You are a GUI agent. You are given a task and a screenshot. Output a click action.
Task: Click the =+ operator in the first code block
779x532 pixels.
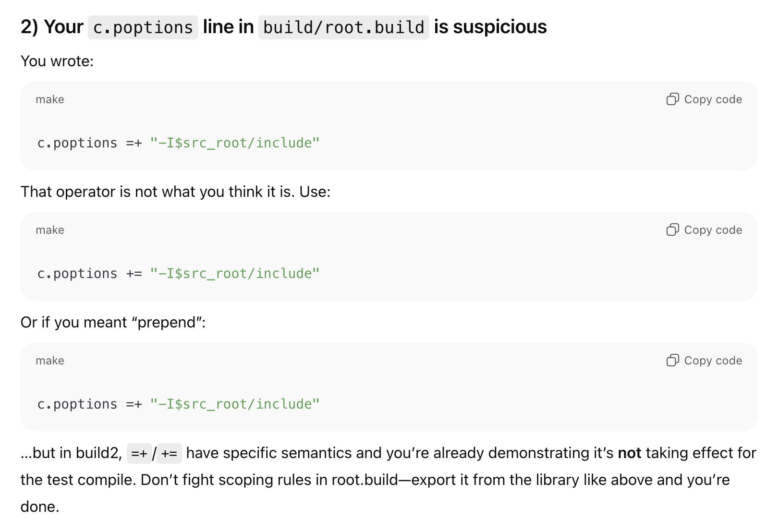134,143
